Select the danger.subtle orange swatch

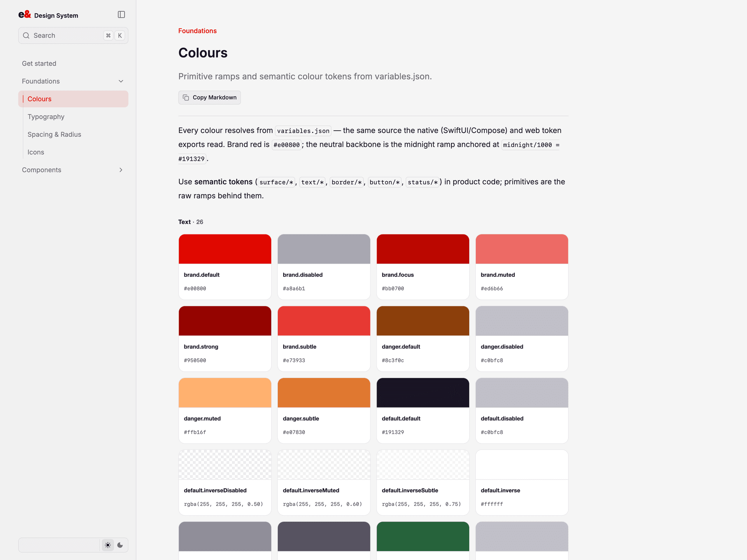tap(324, 393)
